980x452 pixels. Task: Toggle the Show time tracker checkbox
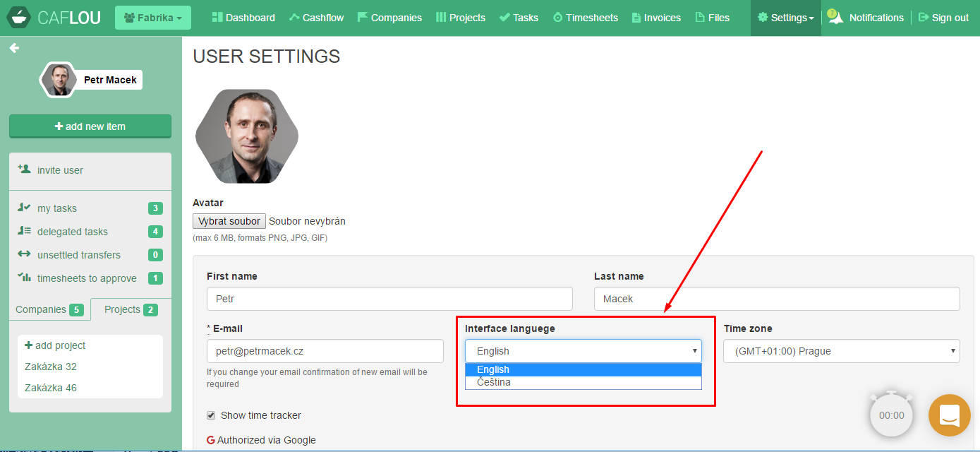pyautogui.click(x=211, y=415)
